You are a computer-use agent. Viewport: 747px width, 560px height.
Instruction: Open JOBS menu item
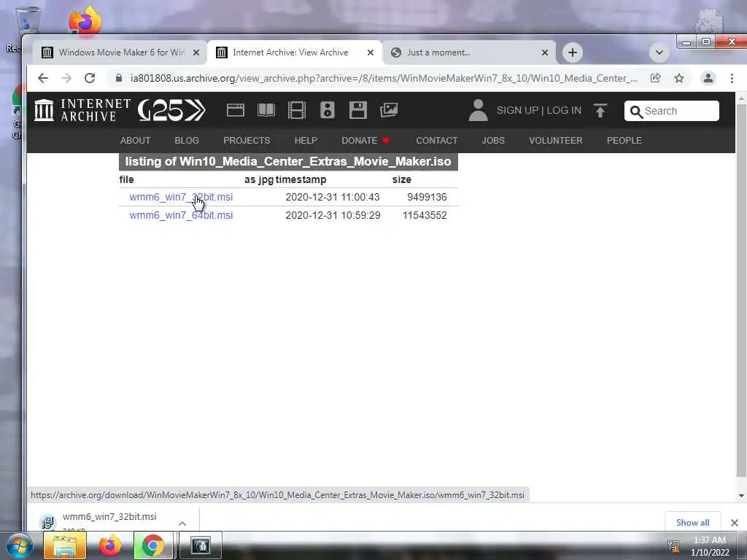point(493,141)
